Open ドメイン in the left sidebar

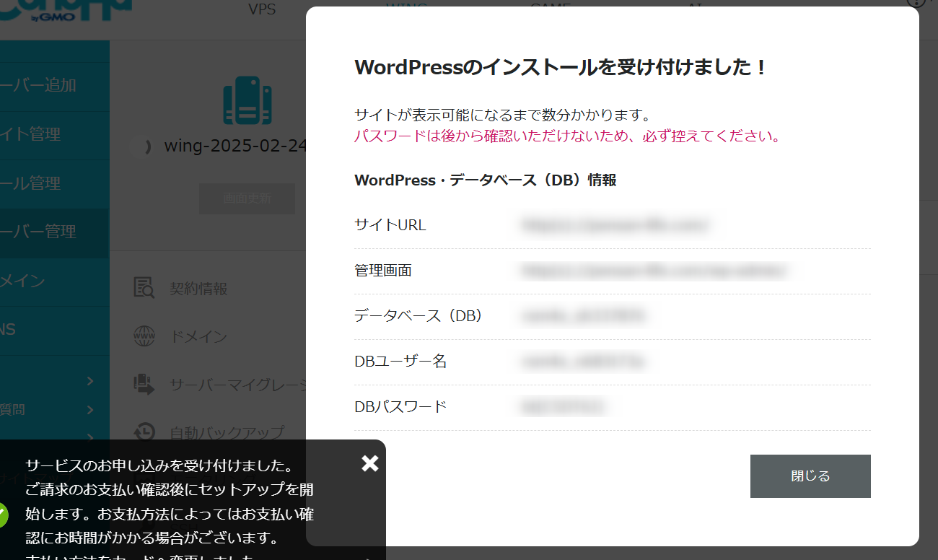pos(54,281)
